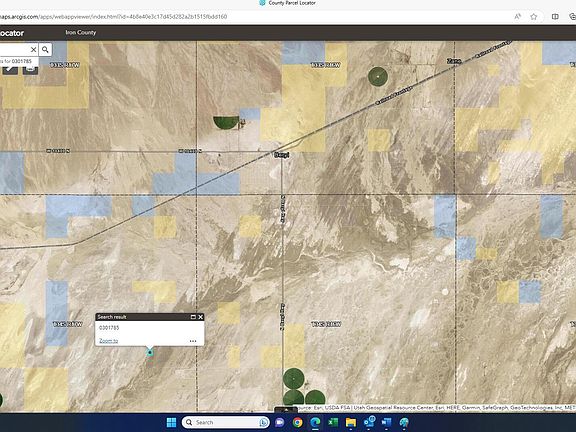Click the browser address bar URL
Screen dimensions: 576x432
pos(113,17)
